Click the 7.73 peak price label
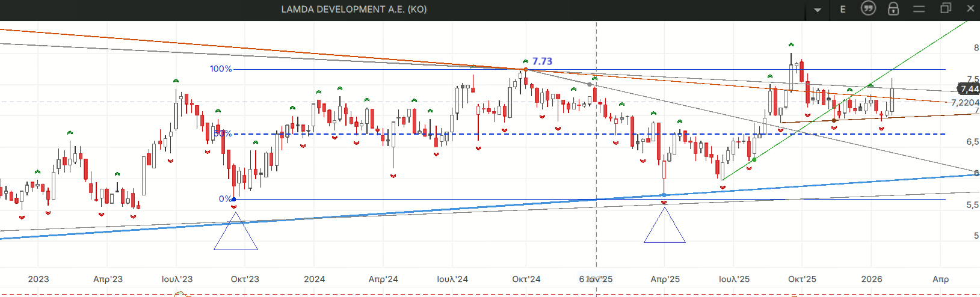Image resolution: width=980 pixels, height=297 pixels. (x=542, y=61)
